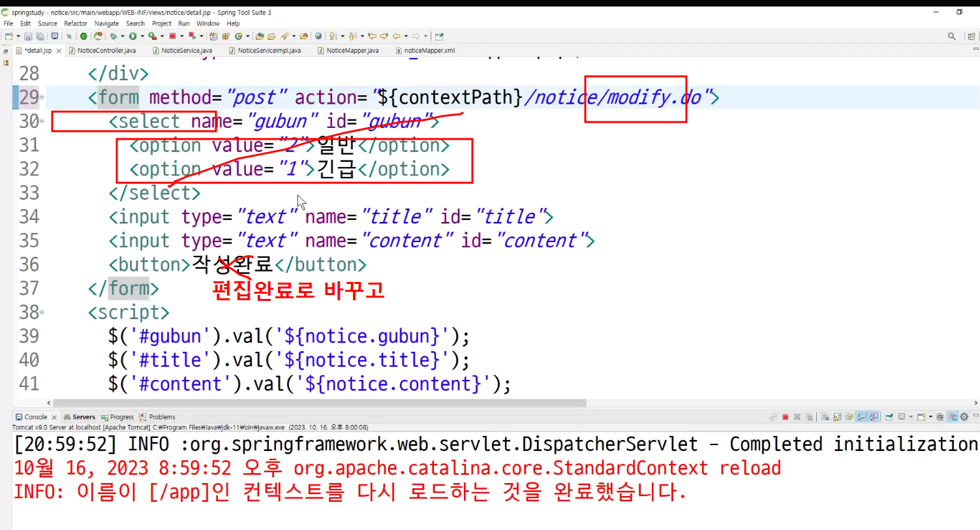Open the Display Selected Console dropdown
980x530 pixels.
click(x=911, y=416)
